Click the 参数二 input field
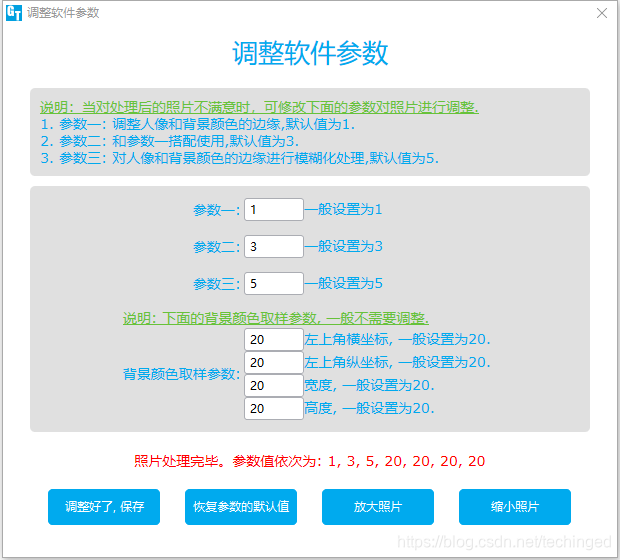Viewport: 620px width, 560px height. [274, 246]
